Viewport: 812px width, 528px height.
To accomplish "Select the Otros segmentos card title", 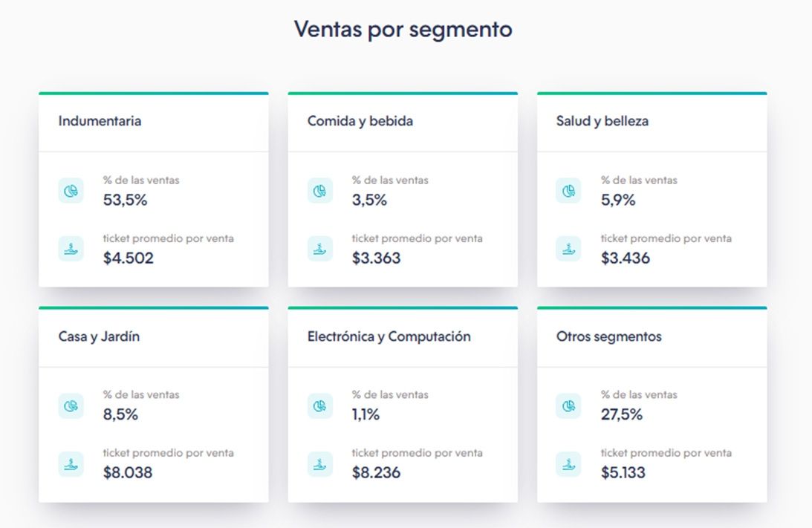I will (608, 336).
